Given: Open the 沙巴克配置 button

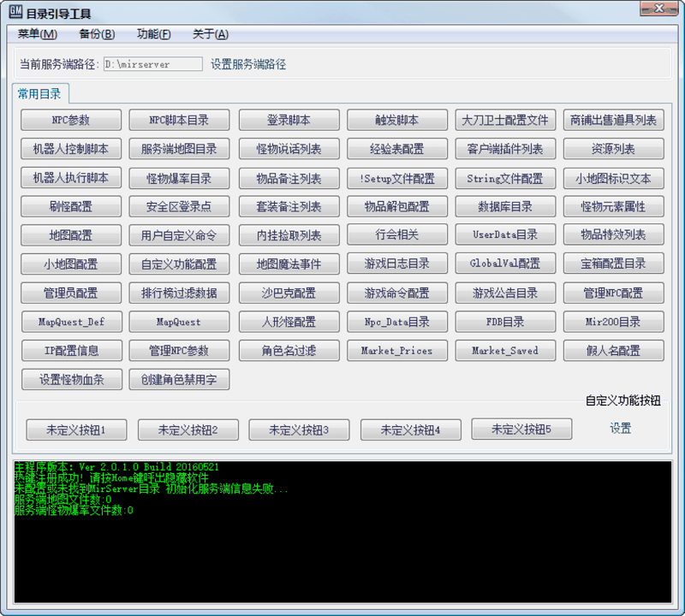Looking at the screenshot, I should tap(289, 293).
